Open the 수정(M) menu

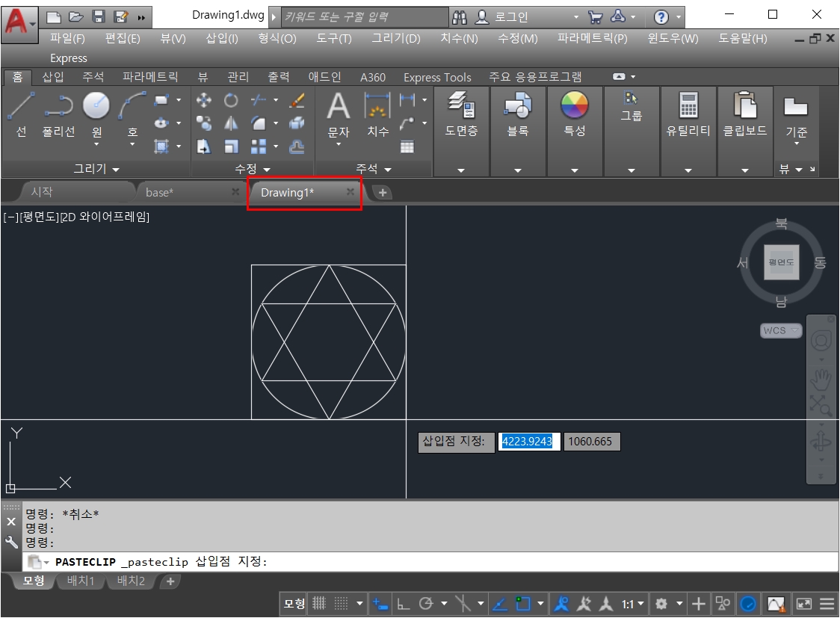pos(517,38)
